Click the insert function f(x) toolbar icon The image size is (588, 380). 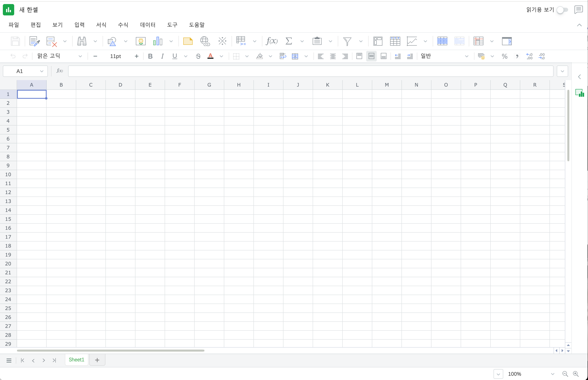[x=271, y=41]
